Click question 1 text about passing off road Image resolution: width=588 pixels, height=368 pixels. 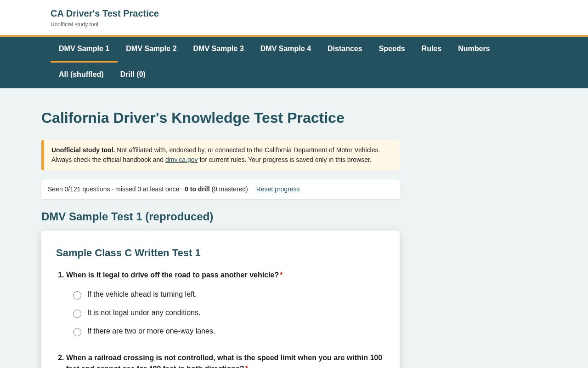[x=172, y=275]
